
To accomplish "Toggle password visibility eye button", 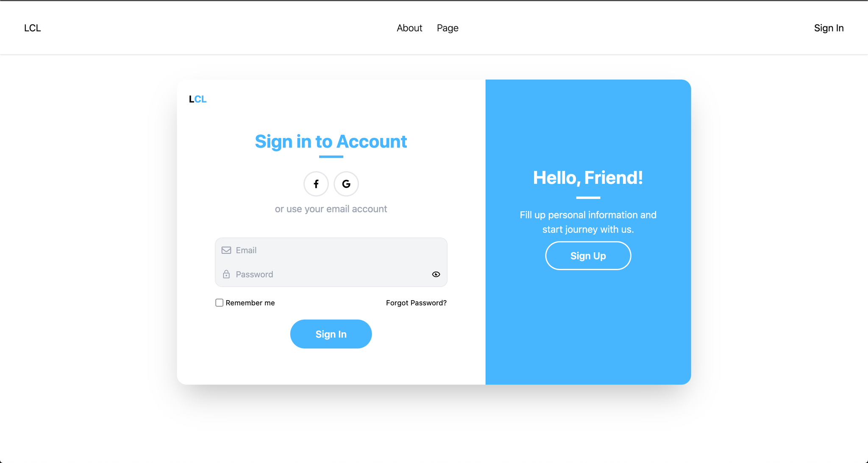I will [x=436, y=274].
